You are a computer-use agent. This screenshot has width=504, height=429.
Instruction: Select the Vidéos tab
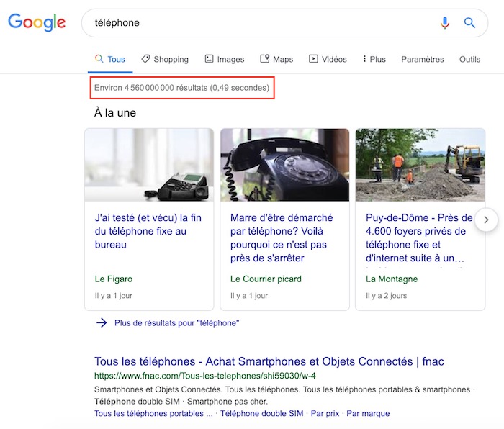(x=328, y=59)
